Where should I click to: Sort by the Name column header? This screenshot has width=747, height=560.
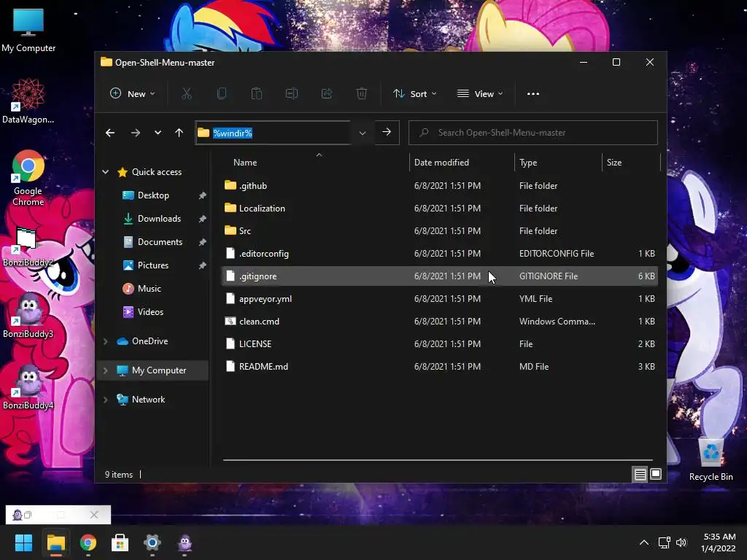(x=315, y=163)
